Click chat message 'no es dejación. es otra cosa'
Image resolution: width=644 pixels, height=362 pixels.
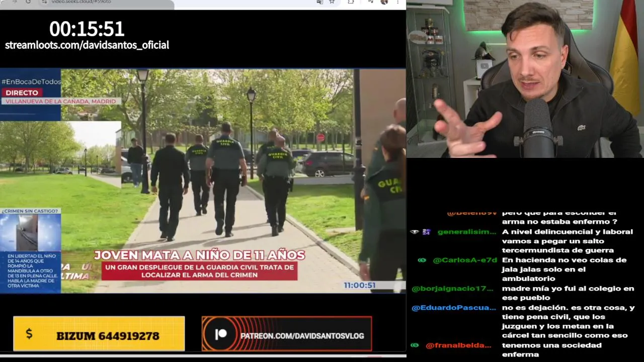(569, 321)
